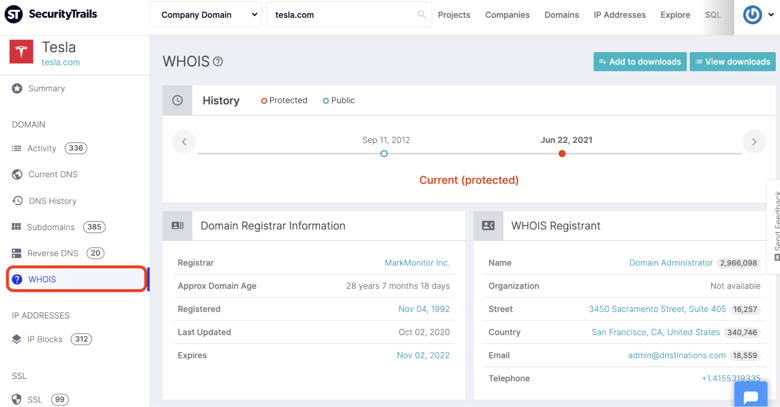Click the Protected legend marker
This screenshot has height=407, width=780.
click(264, 101)
